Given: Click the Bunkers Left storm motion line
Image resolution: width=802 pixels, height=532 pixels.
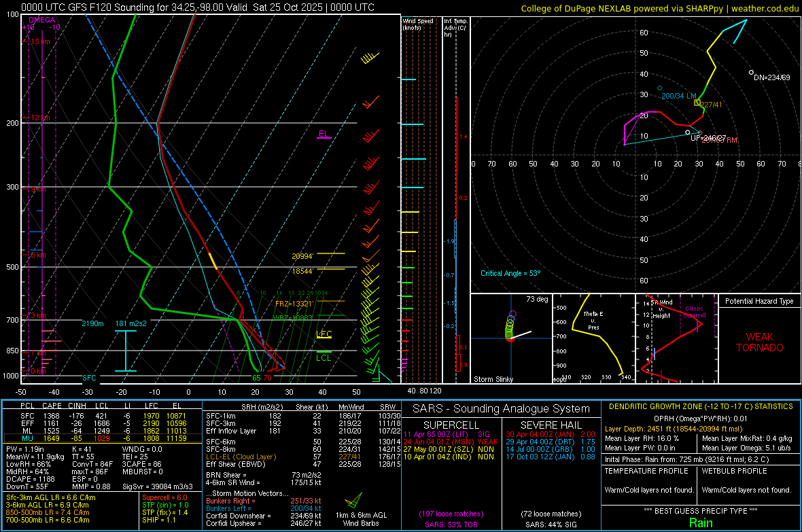Looking at the screenshot, I should [264, 508].
